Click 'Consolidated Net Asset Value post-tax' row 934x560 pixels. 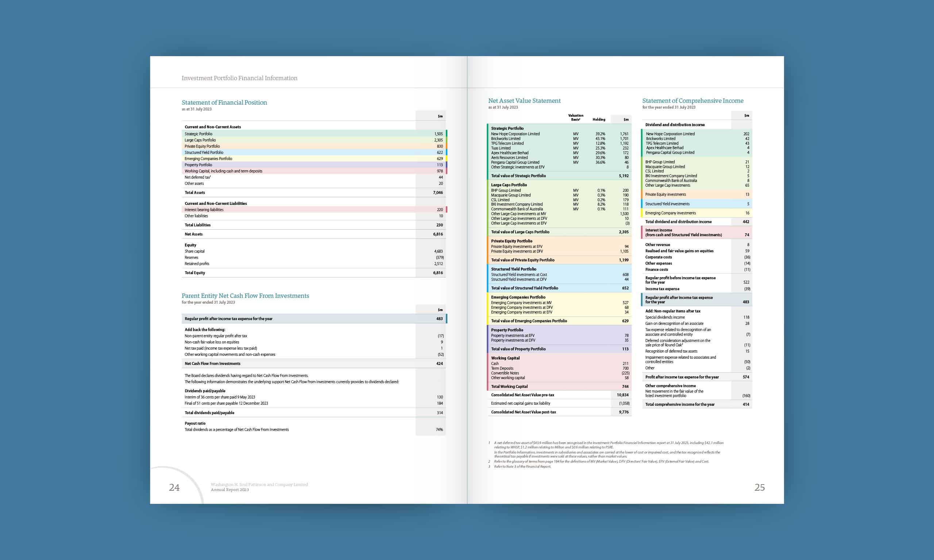pos(560,412)
